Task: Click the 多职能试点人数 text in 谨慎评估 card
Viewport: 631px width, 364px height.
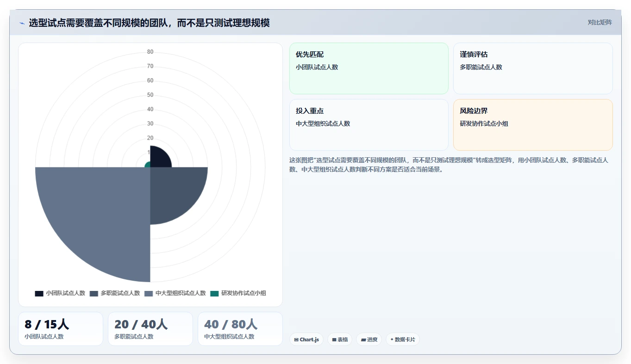Action: [x=481, y=67]
